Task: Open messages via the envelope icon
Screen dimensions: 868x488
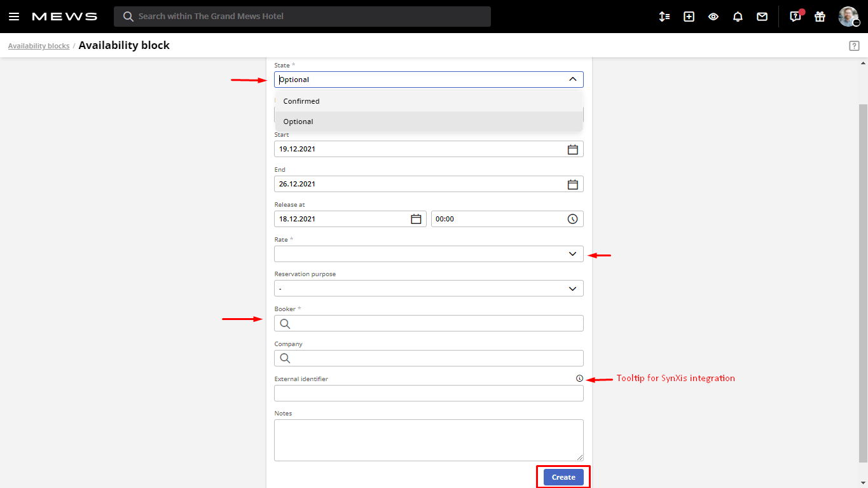Action: [762, 16]
